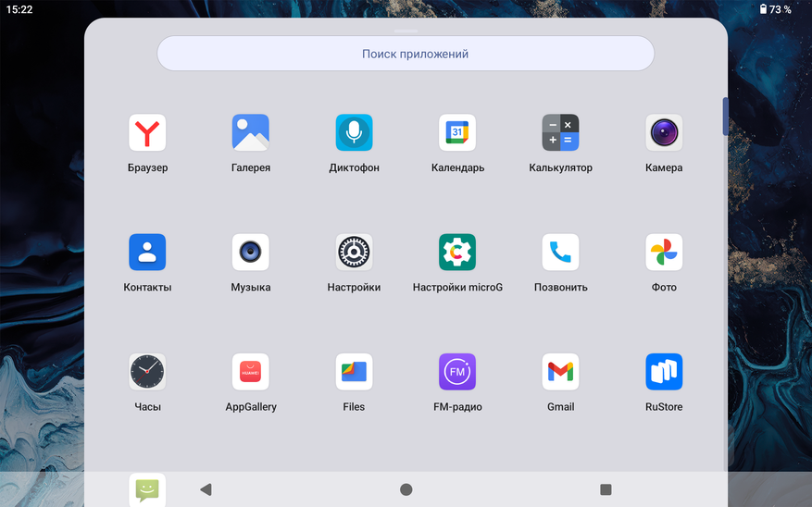Open the Контакты app

pyautogui.click(x=147, y=253)
